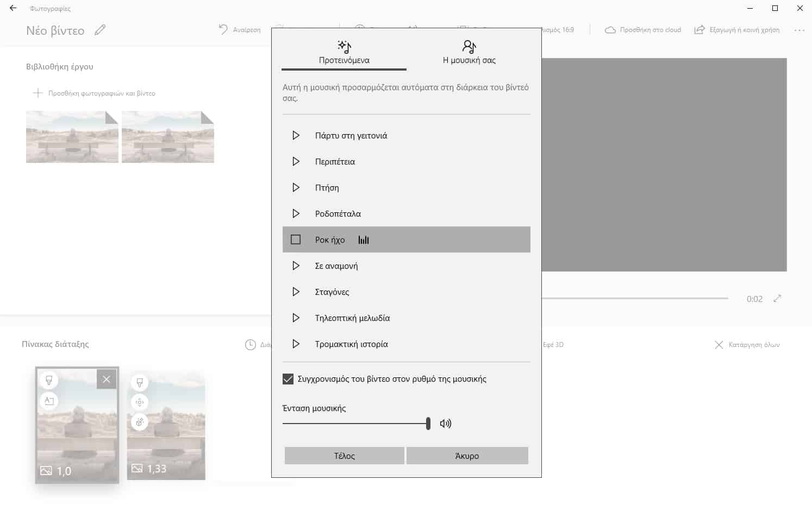Click the fullscreen expand icon in the preview
812x505 pixels.
point(777,298)
